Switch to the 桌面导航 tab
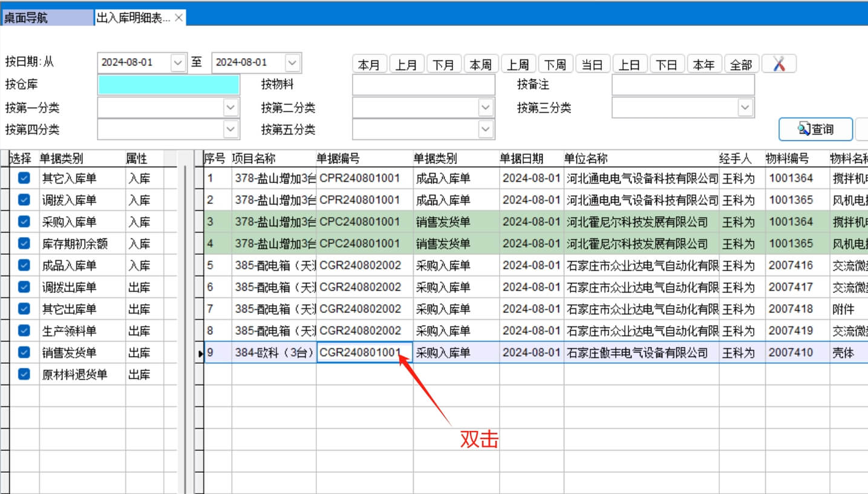The image size is (868, 494). click(47, 18)
